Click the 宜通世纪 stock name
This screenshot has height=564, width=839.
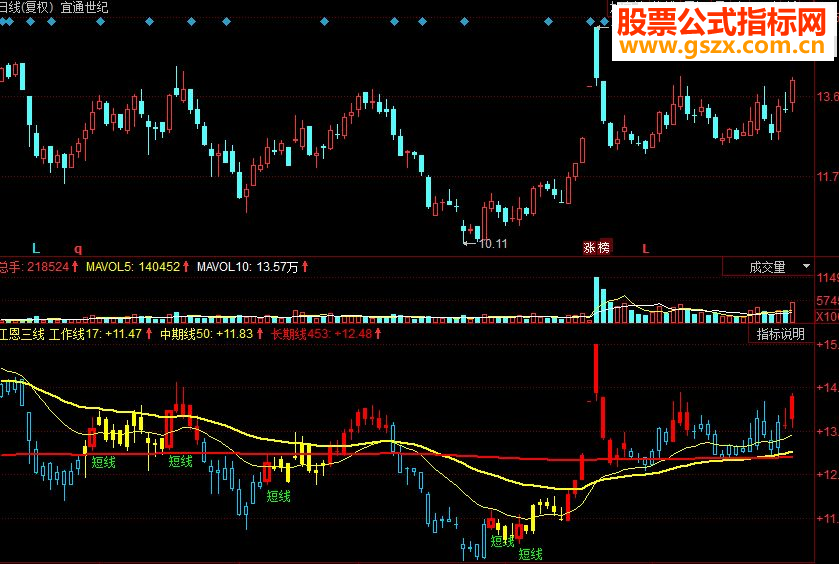tap(84, 7)
